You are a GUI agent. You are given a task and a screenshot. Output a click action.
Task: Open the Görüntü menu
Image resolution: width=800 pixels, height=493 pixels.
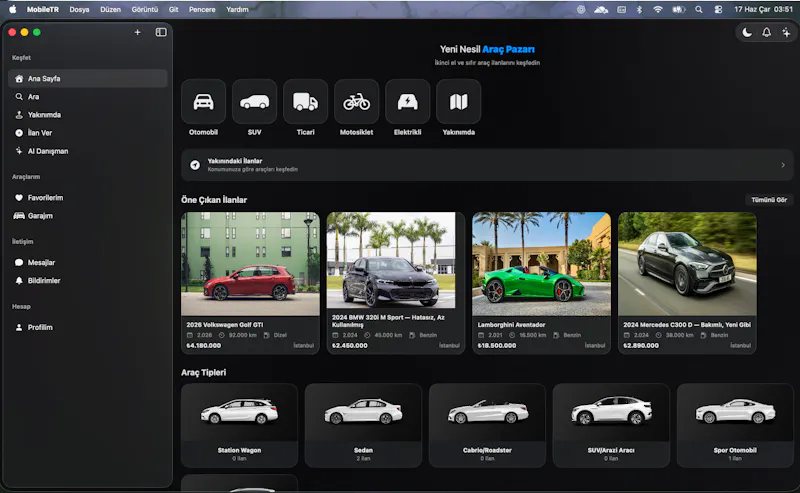(x=145, y=9)
